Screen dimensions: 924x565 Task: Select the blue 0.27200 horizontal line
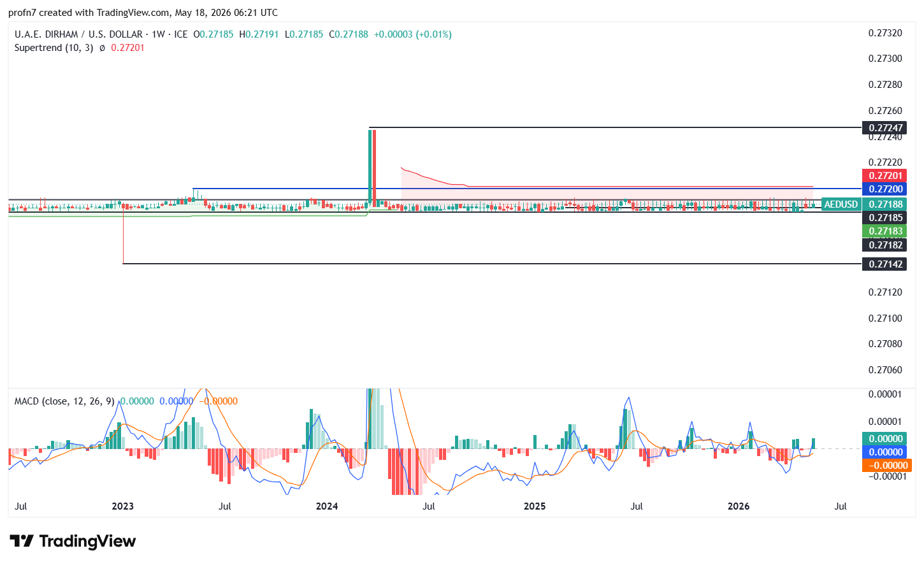pos(528,189)
